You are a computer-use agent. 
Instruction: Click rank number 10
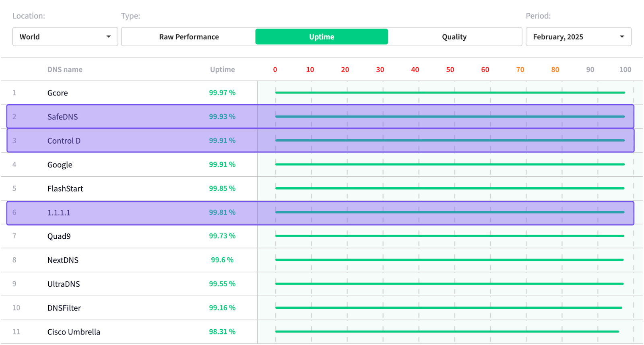16,308
